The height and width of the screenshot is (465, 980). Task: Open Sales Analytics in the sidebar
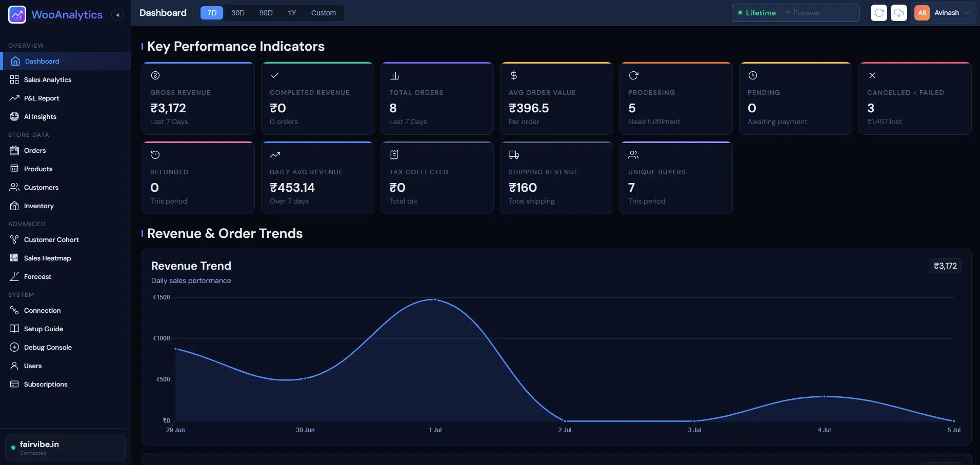coord(65,79)
